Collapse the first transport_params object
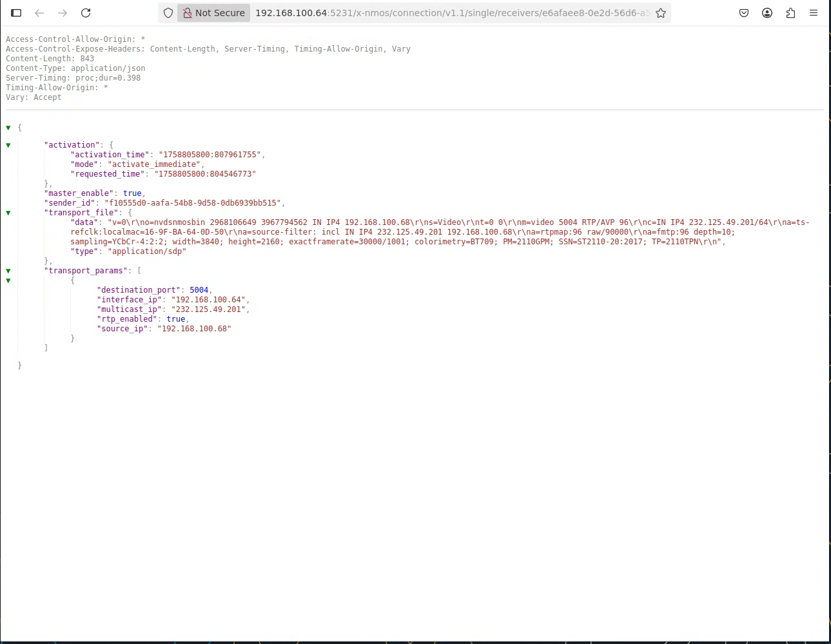The width and height of the screenshot is (831, 644). 8,280
